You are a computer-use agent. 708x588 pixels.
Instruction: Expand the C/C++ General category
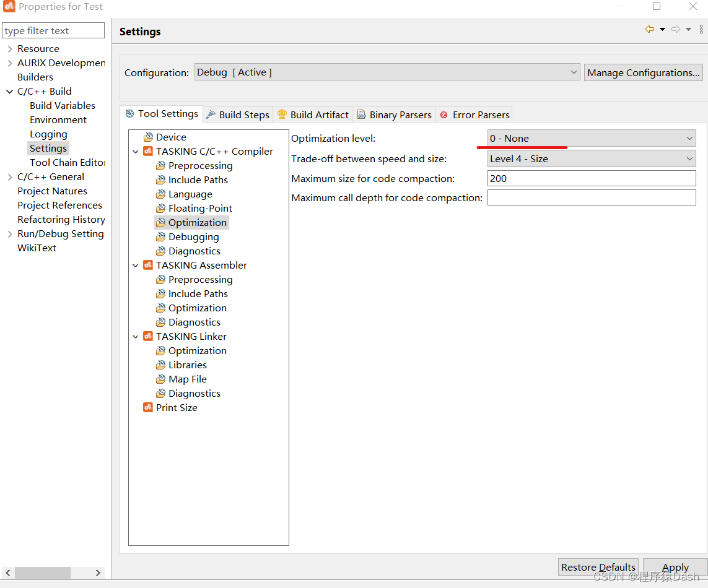tap(9, 177)
